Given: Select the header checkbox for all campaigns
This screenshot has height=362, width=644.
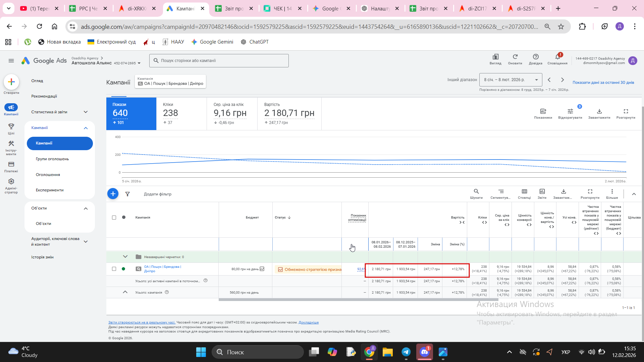Looking at the screenshot, I should pyautogui.click(x=114, y=218).
